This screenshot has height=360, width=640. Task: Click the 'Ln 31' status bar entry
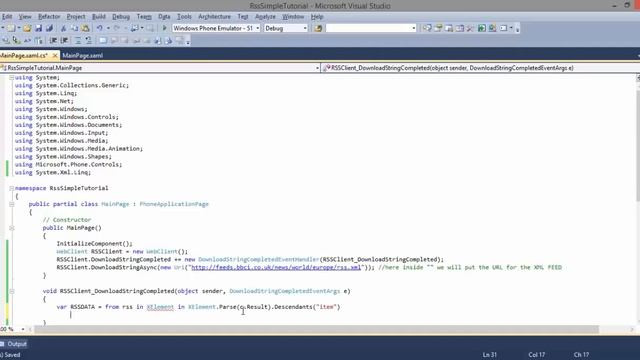[490, 355]
